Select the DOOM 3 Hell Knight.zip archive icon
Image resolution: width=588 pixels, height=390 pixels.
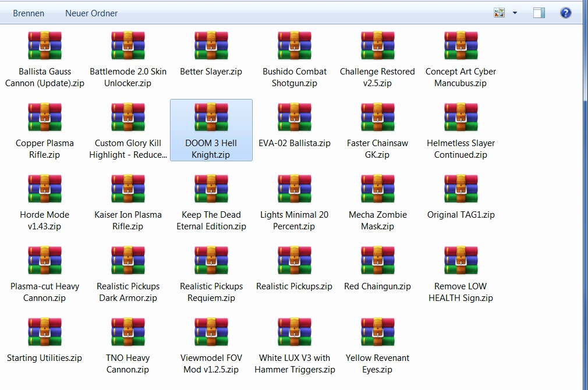pyautogui.click(x=211, y=118)
